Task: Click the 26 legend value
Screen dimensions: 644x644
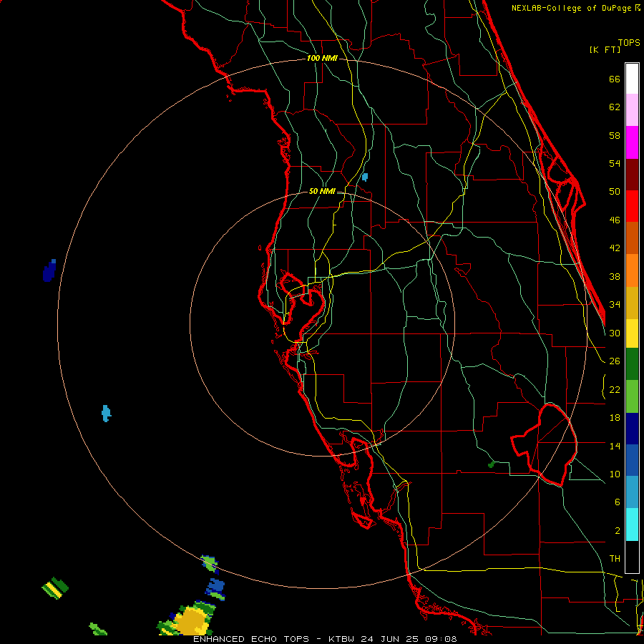Action: [615, 361]
